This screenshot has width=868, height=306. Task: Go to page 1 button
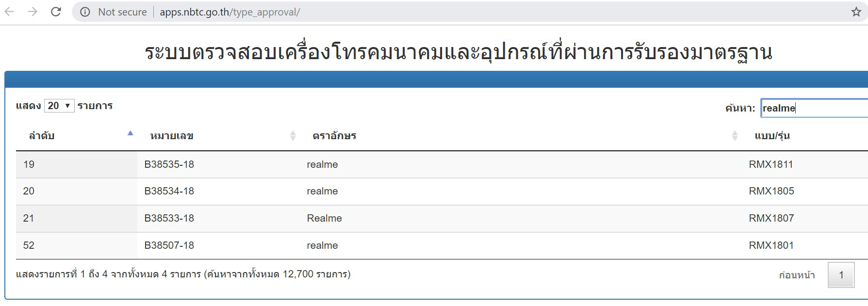841,275
